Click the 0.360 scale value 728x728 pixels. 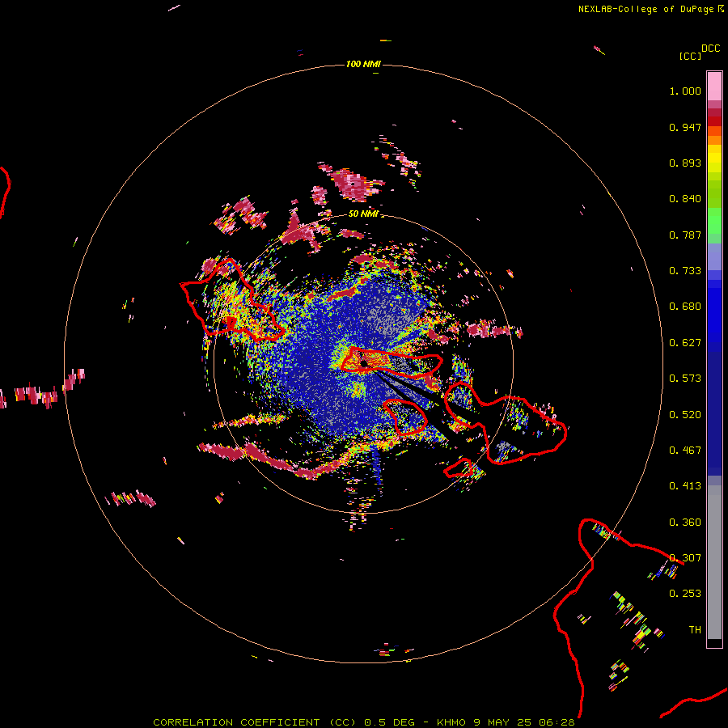[685, 523]
